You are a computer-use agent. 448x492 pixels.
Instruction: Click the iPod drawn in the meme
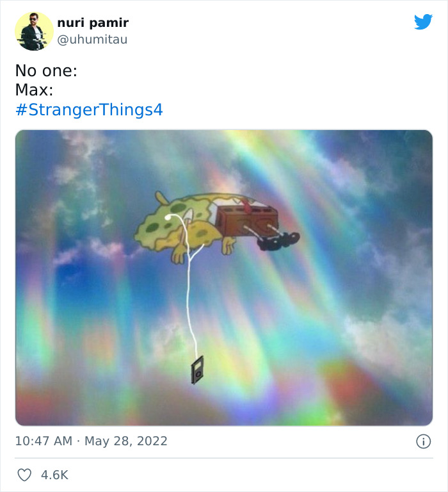tap(197, 370)
